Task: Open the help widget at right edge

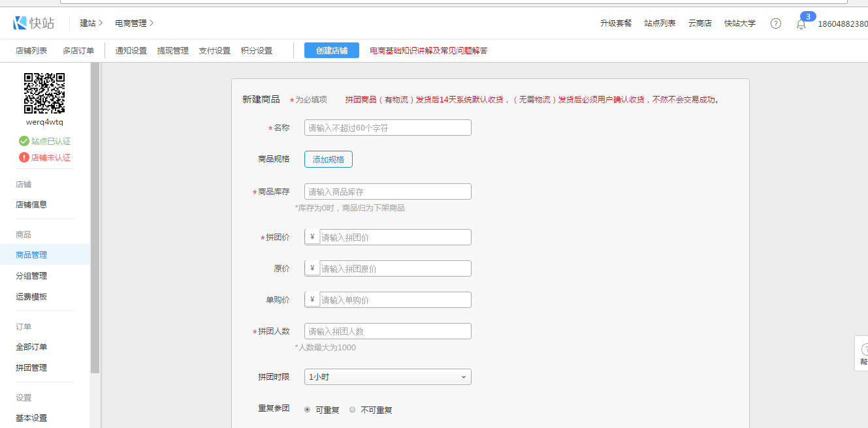Action: tap(863, 353)
